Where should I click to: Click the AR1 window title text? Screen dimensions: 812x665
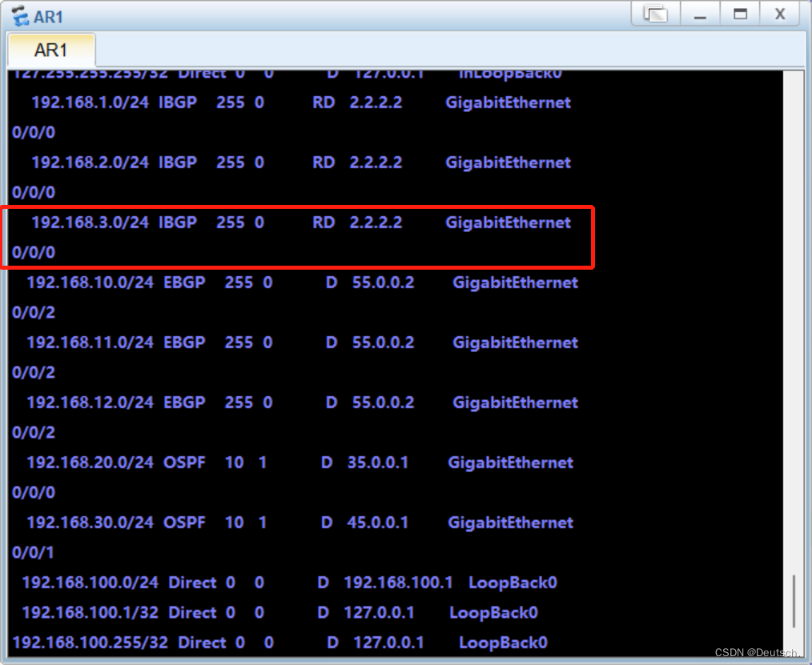(x=48, y=17)
